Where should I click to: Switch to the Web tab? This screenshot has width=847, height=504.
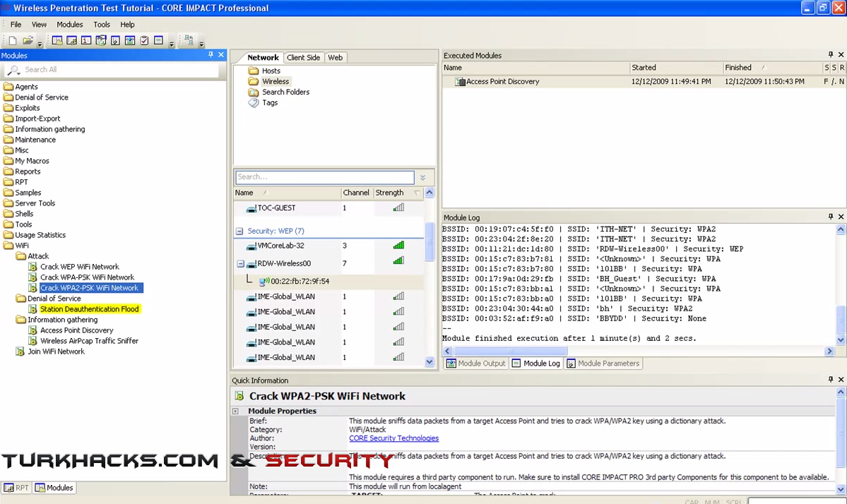336,58
